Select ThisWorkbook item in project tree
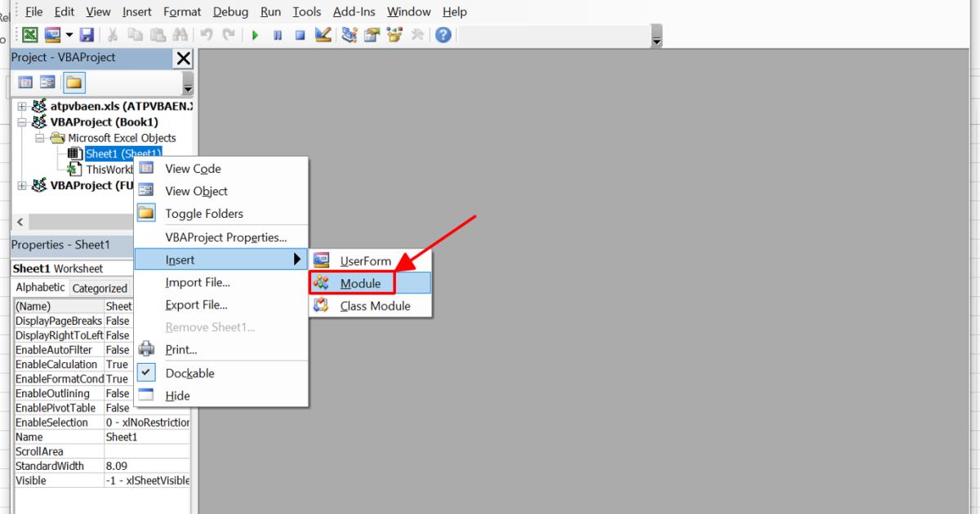Viewport: 980px width, 514px height. tap(109, 170)
